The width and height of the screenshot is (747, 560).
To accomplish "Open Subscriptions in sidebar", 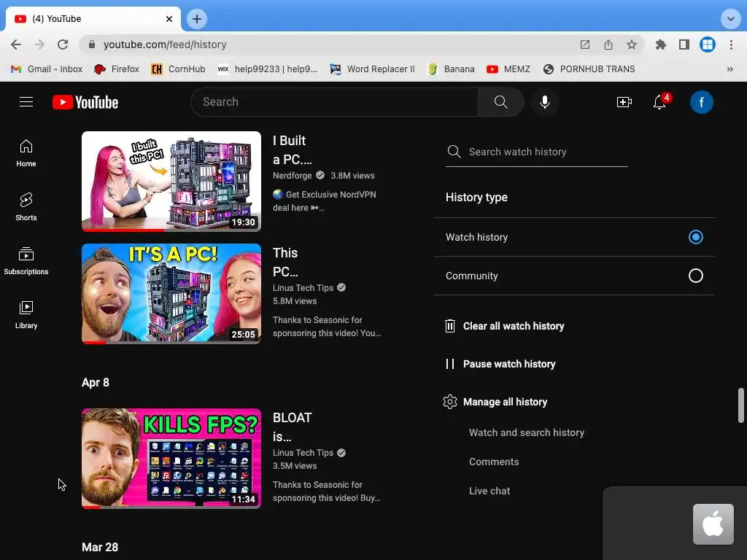I will (26, 261).
